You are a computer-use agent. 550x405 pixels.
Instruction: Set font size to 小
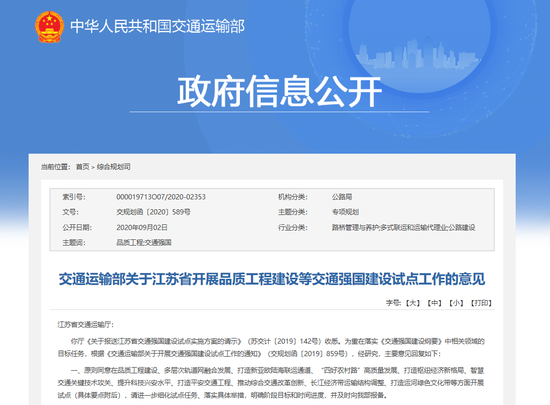coord(456,303)
